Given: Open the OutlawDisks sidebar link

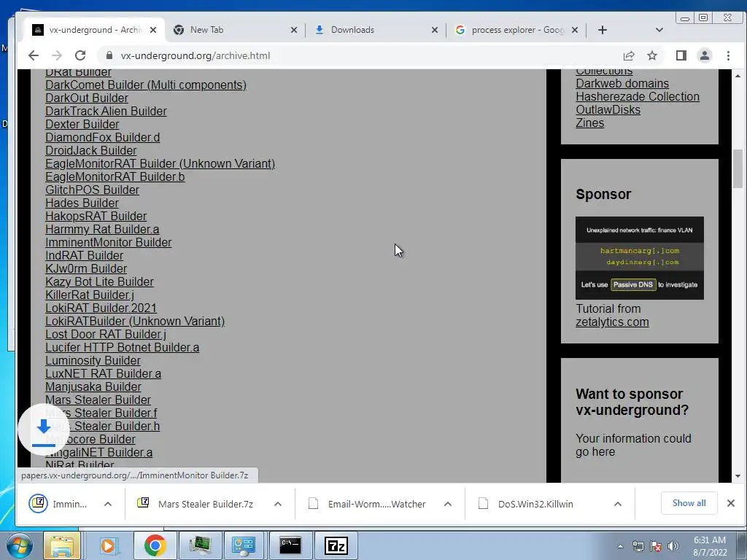Looking at the screenshot, I should pyautogui.click(x=608, y=110).
